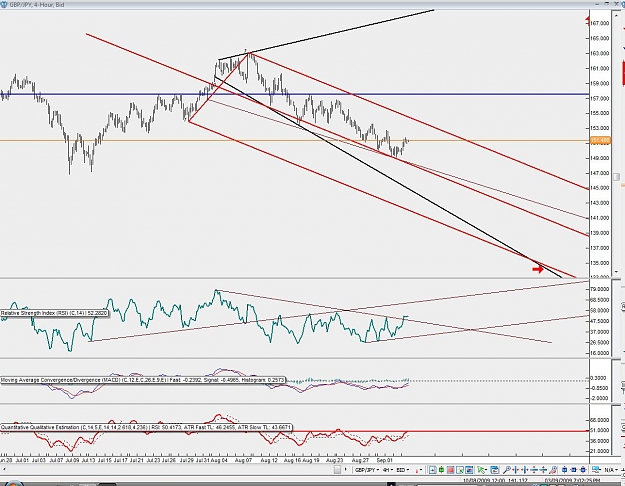Click the Quantitative Qualitative Estimation indicator label
Screen dimensions: 625x486
(x=146, y=427)
